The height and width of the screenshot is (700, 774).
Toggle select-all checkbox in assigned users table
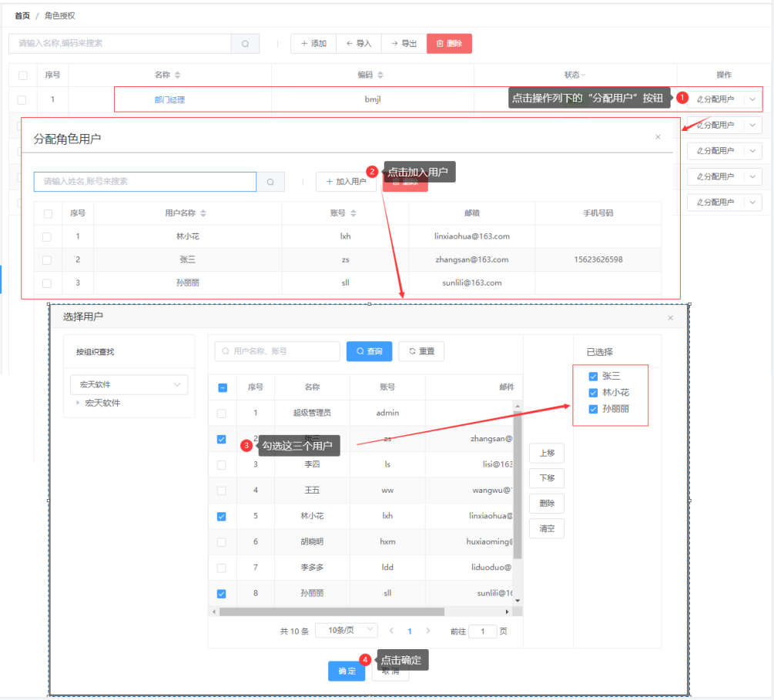click(48, 214)
